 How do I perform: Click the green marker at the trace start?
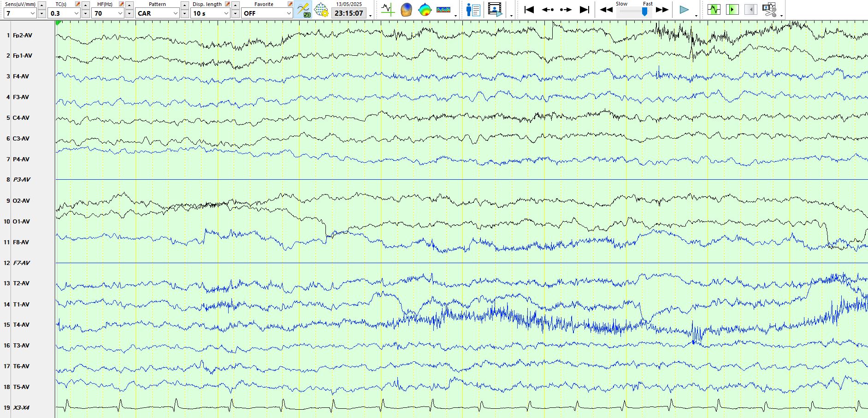tap(58, 23)
